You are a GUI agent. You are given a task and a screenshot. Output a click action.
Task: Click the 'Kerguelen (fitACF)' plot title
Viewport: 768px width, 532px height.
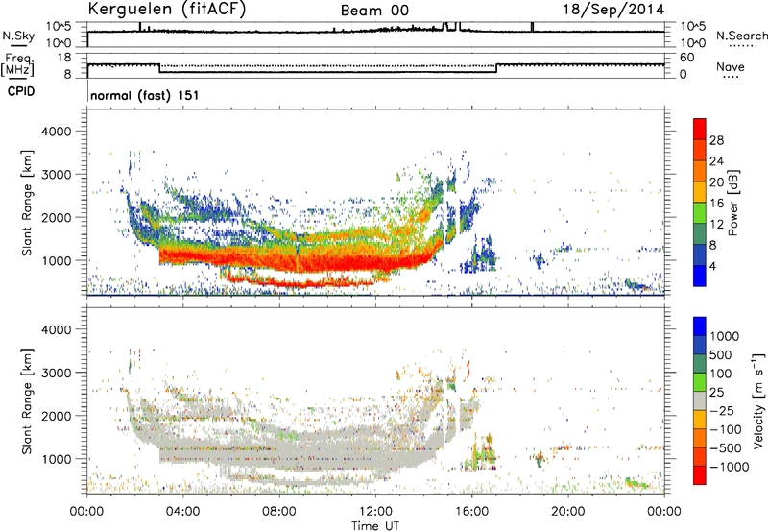pyautogui.click(x=166, y=10)
